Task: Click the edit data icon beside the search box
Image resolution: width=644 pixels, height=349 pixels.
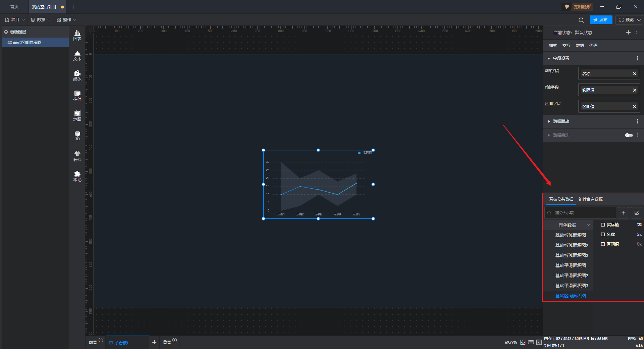Action: pos(636,213)
